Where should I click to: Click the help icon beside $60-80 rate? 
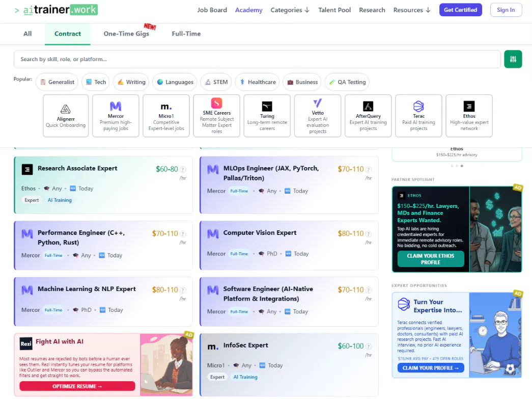click(183, 170)
